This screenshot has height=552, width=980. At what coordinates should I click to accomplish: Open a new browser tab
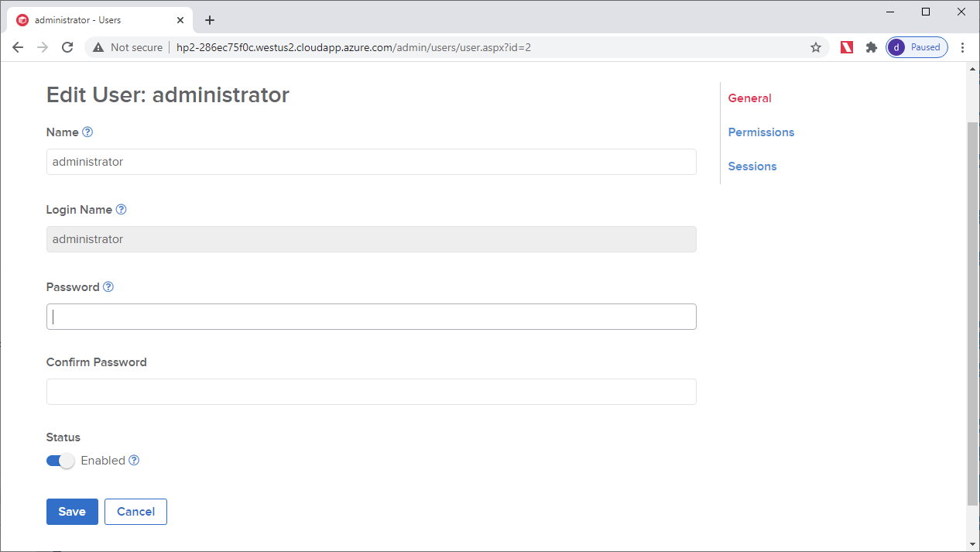[x=209, y=19]
